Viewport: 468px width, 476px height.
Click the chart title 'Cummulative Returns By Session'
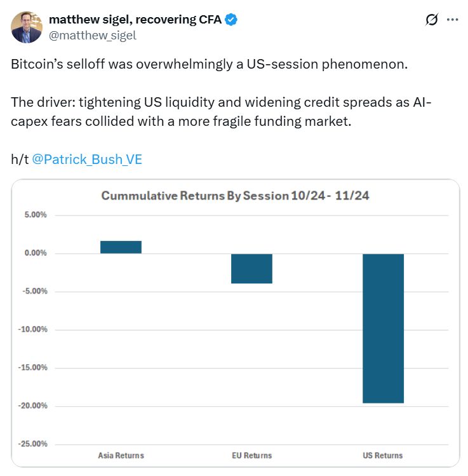coord(235,196)
